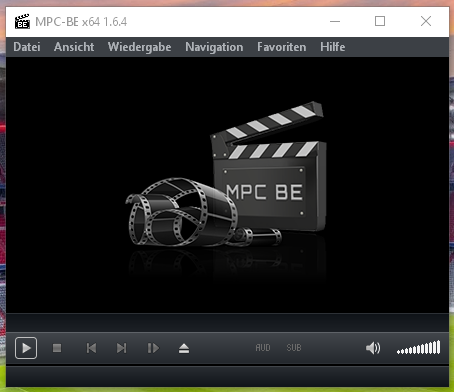Open the Wiedergabe menu
This screenshot has width=454, height=392.
tap(139, 47)
